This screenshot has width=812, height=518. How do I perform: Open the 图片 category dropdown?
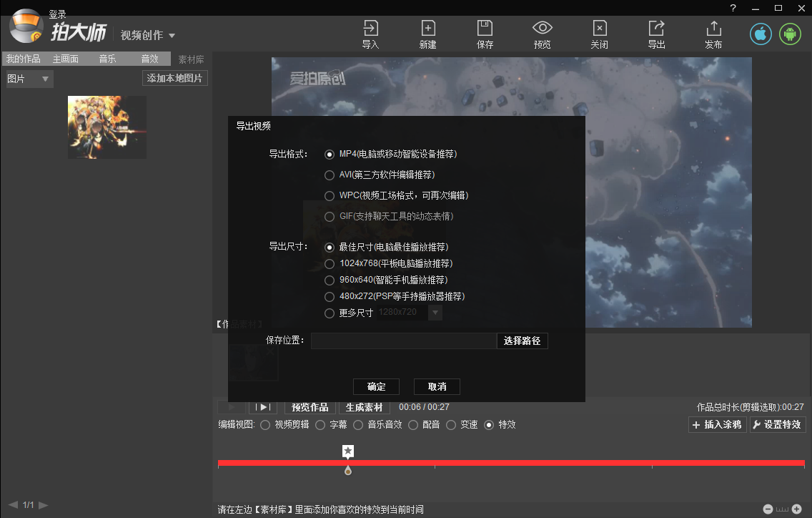[x=27, y=79]
